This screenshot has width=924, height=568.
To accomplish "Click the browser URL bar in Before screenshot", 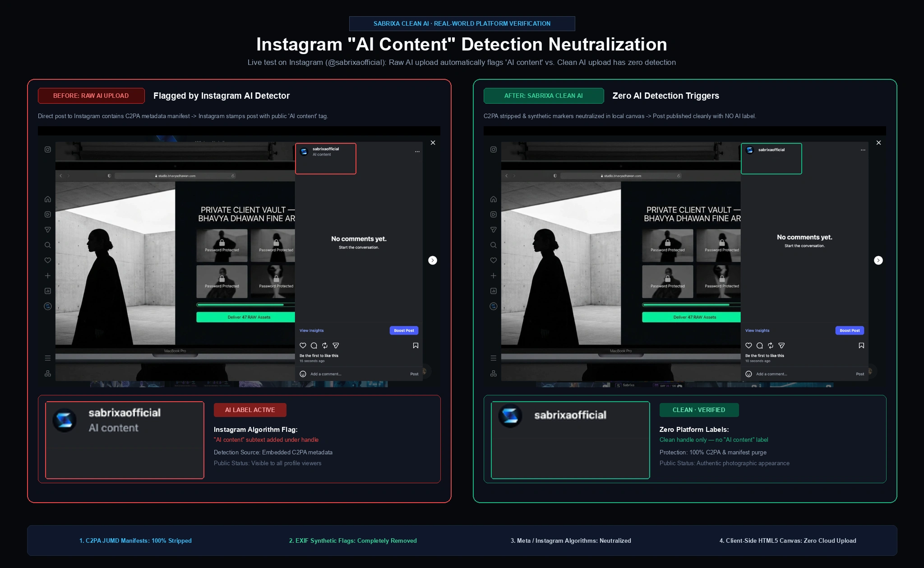I will (176, 176).
